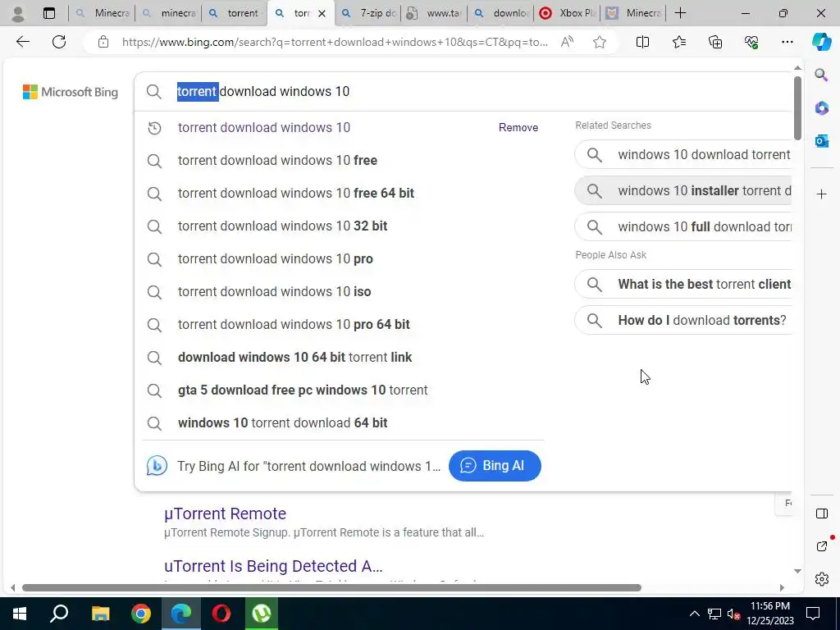Screen dimensions: 840x630
Task: Open Windows taskbar search
Action: [x=59, y=614]
